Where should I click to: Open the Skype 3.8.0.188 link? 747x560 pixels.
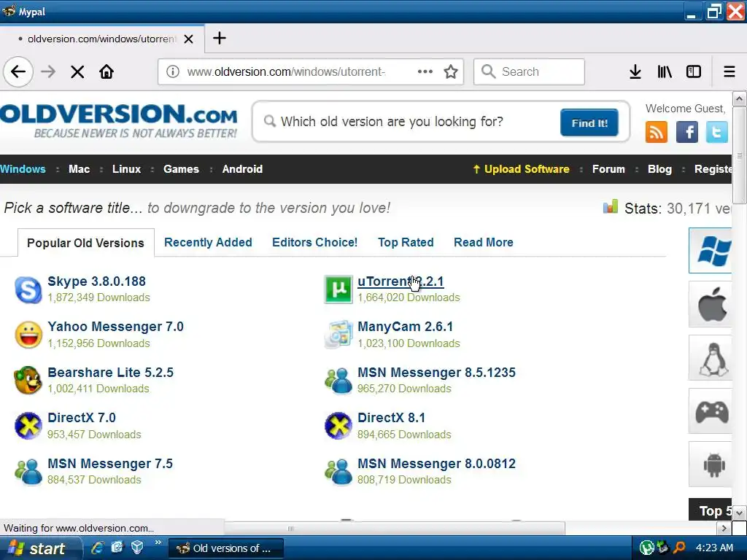click(97, 281)
